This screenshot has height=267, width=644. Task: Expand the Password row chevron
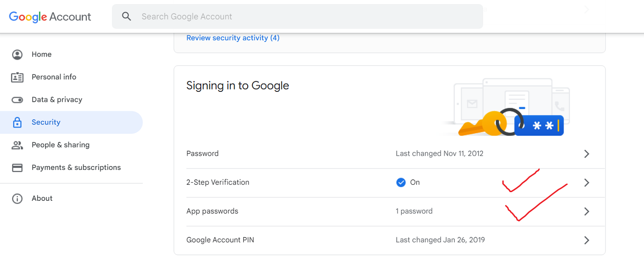coord(587,154)
